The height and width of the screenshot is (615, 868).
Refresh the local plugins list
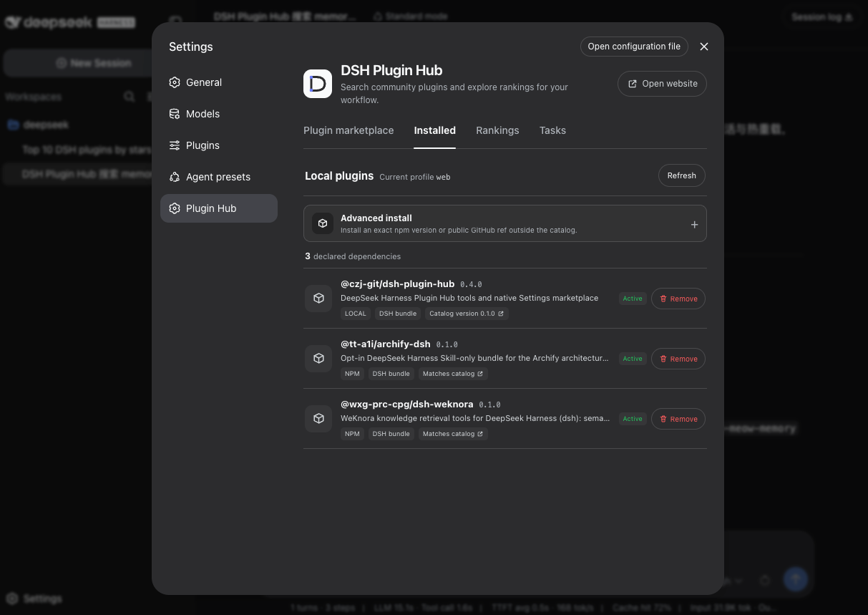[x=681, y=175]
